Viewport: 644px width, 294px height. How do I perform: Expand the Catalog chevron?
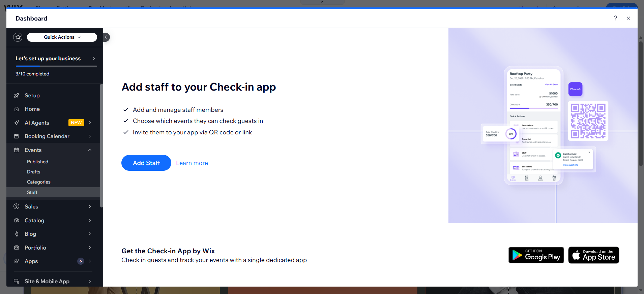click(90, 220)
